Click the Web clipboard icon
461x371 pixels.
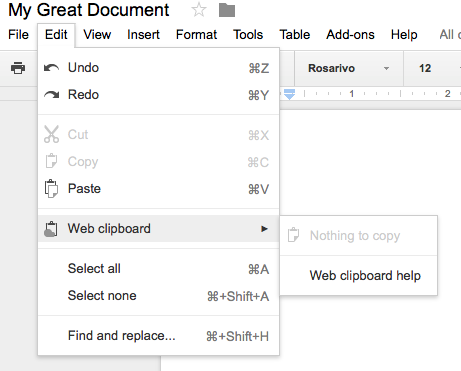click(51, 229)
